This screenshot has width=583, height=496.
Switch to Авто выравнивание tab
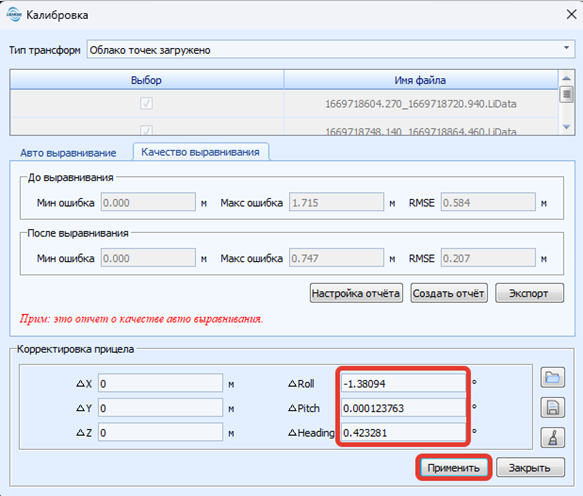click(x=68, y=153)
